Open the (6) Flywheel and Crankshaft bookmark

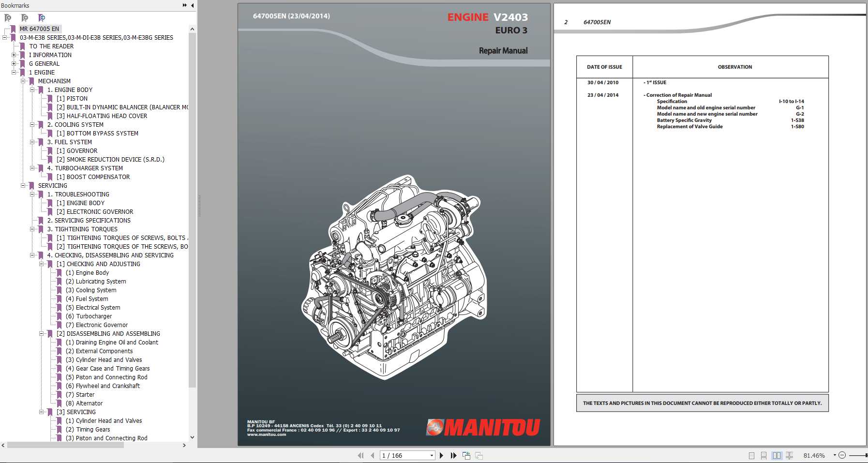pos(103,386)
